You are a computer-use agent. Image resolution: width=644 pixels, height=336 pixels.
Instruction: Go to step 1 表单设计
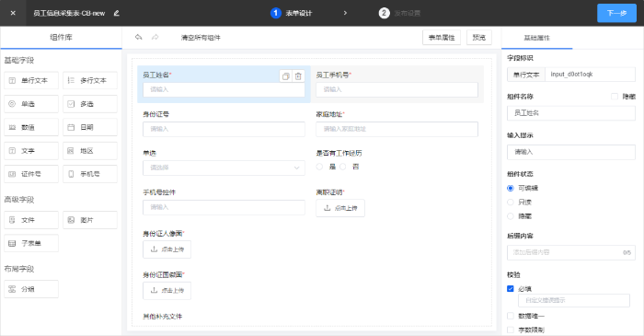[x=292, y=13]
